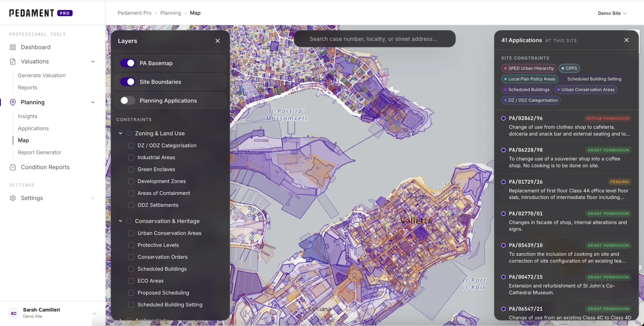This screenshot has width=644, height=326.
Task: Check the Development Zones checkbox
Action: click(131, 181)
